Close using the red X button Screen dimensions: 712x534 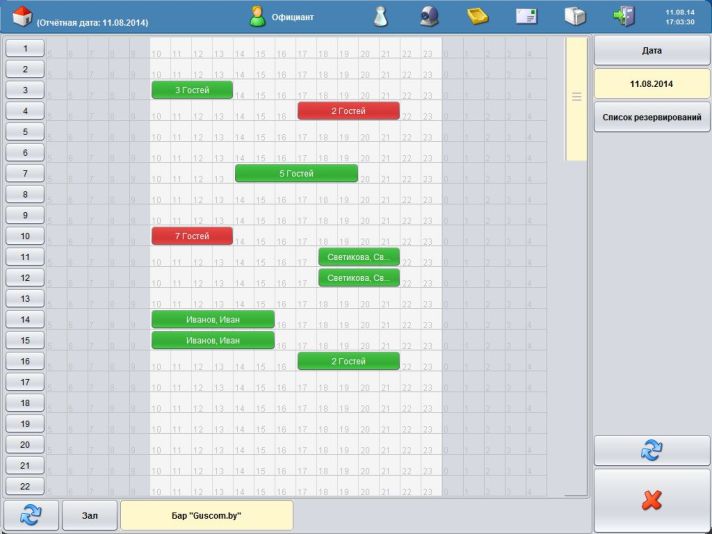coord(652,500)
